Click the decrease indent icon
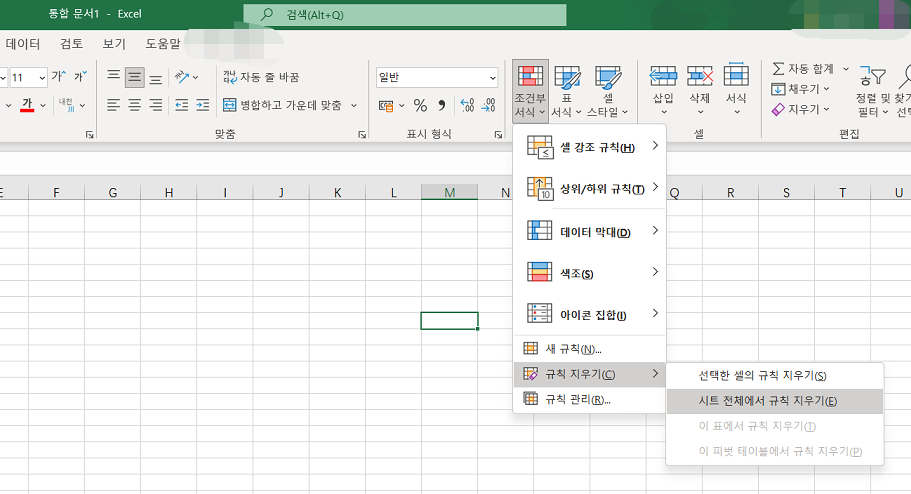This screenshot has height=494, width=911. 182,105
